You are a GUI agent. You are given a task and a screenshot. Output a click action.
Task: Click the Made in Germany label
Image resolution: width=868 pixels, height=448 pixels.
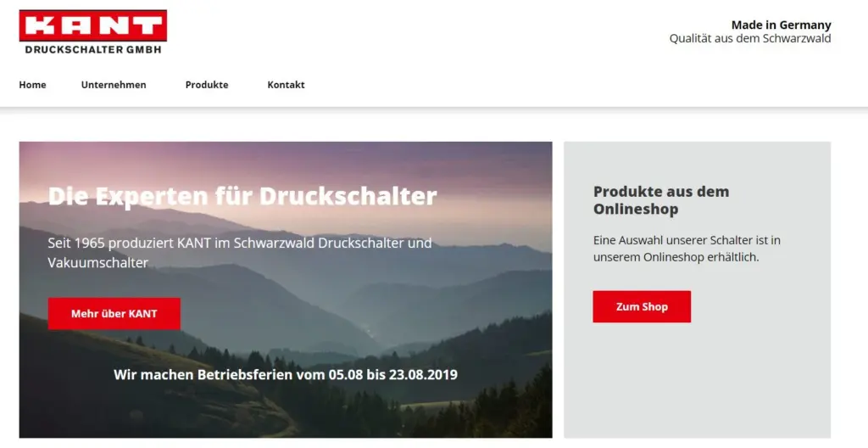pyautogui.click(x=781, y=25)
